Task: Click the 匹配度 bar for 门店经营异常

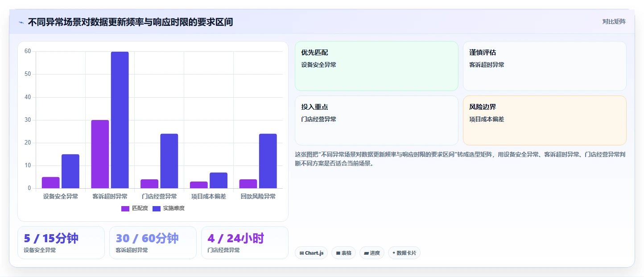Action: tap(149, 184)
